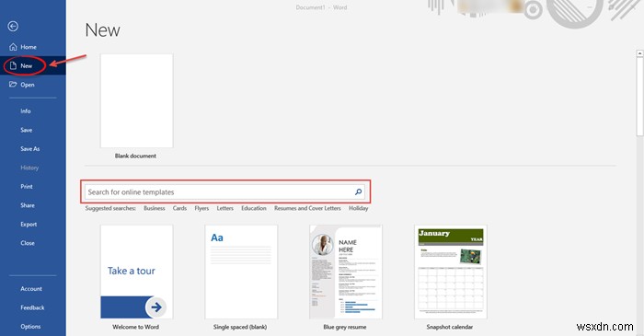Open the Account page

click(x=31, y=289)
